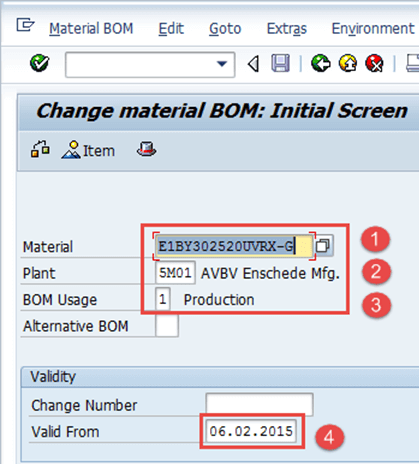Click the red Cancel icon

click(375, 63)
